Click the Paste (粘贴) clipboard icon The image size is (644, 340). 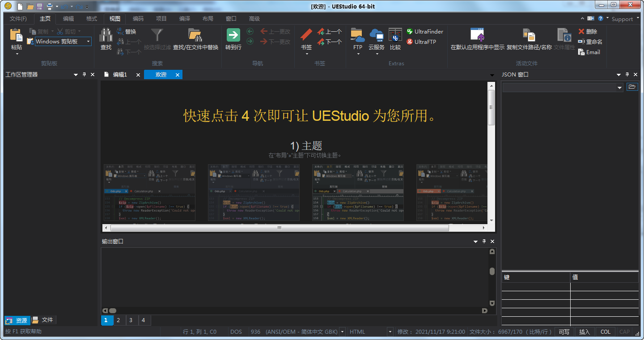(x=17, y=35)
